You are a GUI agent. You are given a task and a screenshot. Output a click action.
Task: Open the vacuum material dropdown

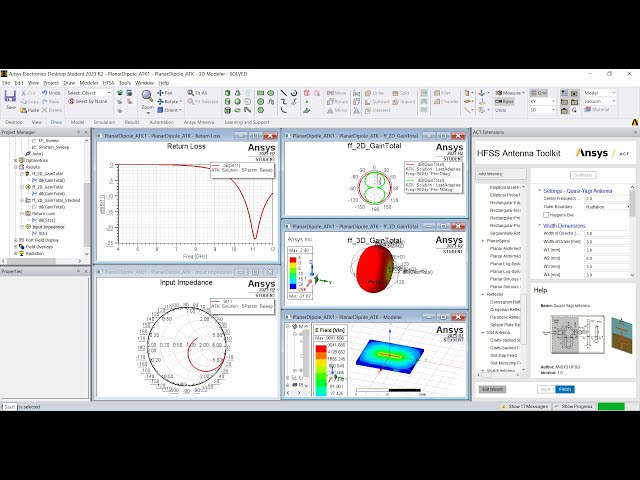coord(599,101)
